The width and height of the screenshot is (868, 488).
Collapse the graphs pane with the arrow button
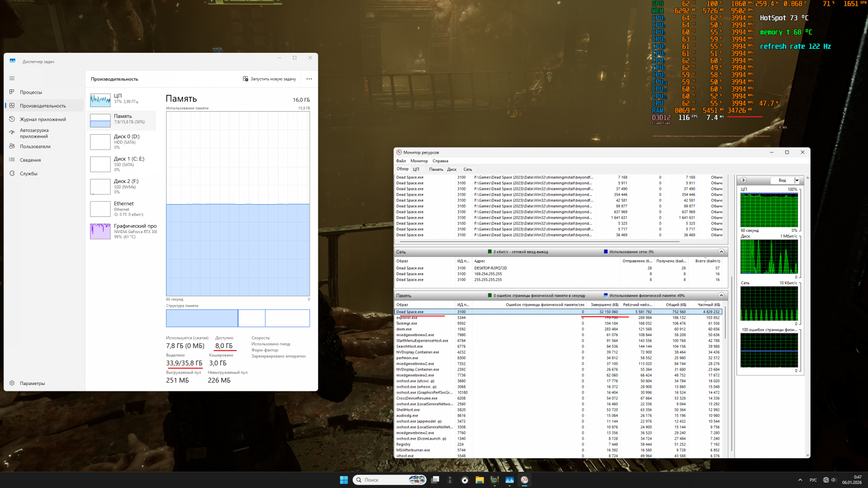(x=743, y=180)
